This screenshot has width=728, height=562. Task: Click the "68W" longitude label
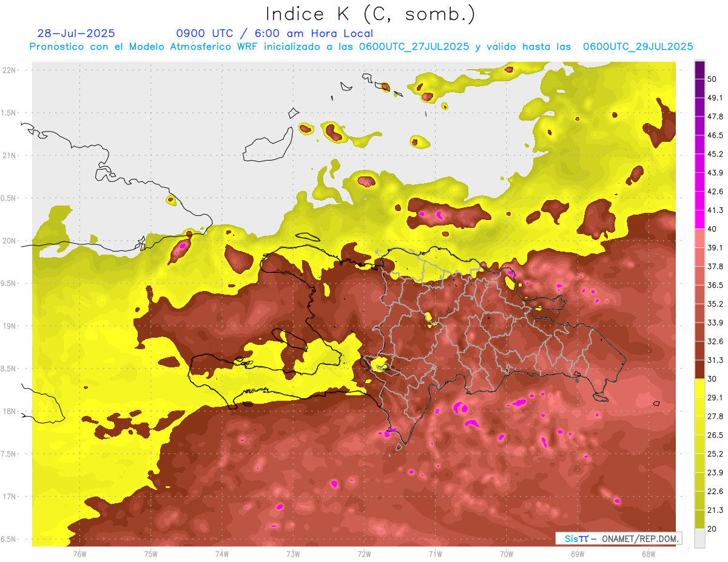pos(649,554)
